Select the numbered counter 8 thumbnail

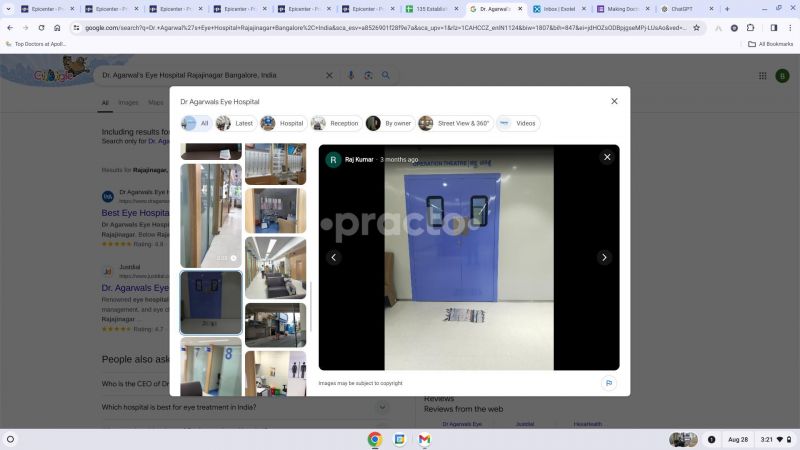211,366
